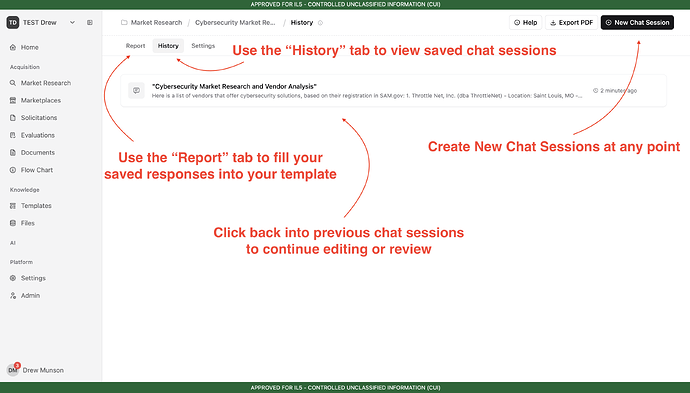690x393 pixels.
Task: Click the folder icon in the breadcrumb
Action: click(x=124, y=22)
